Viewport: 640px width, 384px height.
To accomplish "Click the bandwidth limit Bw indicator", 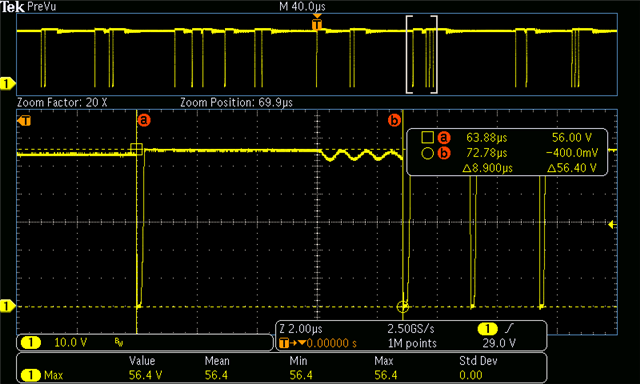I will (x=119, y=342).
